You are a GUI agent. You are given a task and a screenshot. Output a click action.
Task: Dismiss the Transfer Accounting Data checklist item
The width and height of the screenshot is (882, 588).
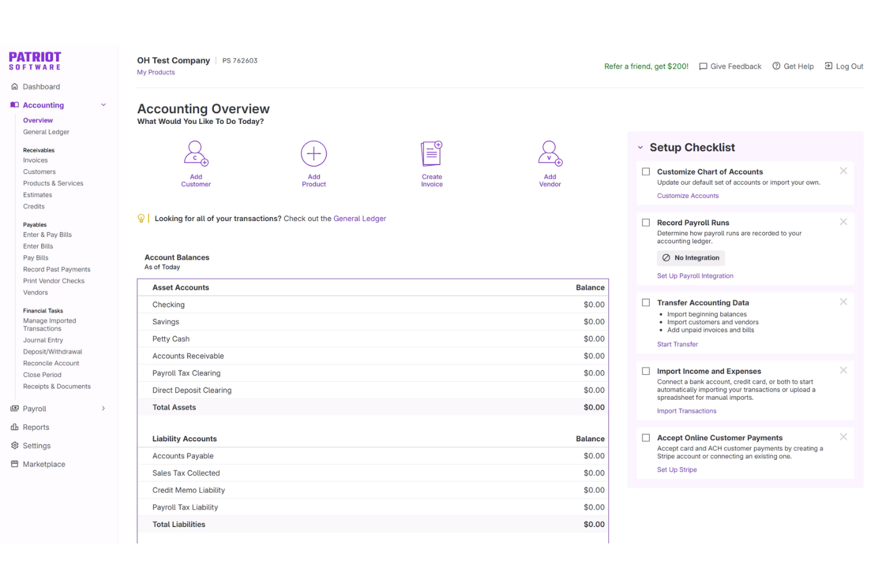pos(843,301)
